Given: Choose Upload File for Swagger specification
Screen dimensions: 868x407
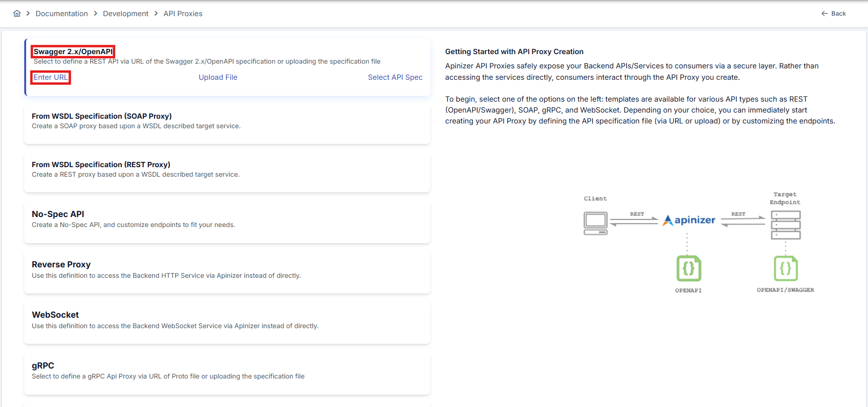Looking at the screenshot, I should [218, 77].
